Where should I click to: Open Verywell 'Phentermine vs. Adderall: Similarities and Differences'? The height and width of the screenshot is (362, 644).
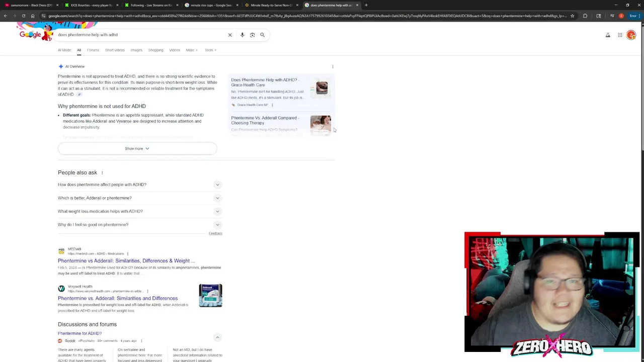(118, 298)
